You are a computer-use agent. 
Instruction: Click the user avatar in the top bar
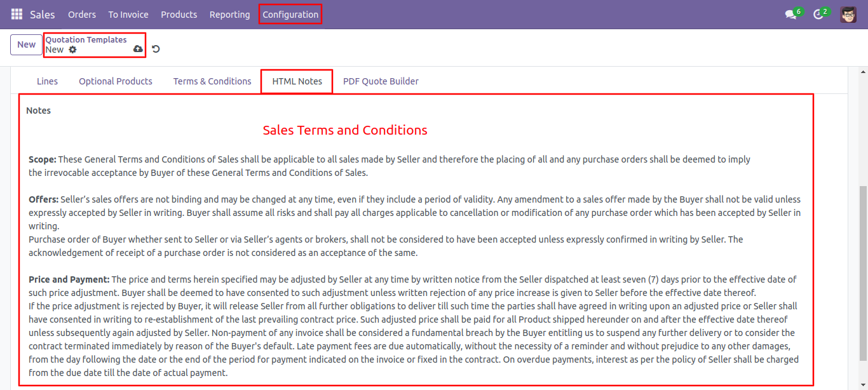pyautogui.click(x=848, y=14)
